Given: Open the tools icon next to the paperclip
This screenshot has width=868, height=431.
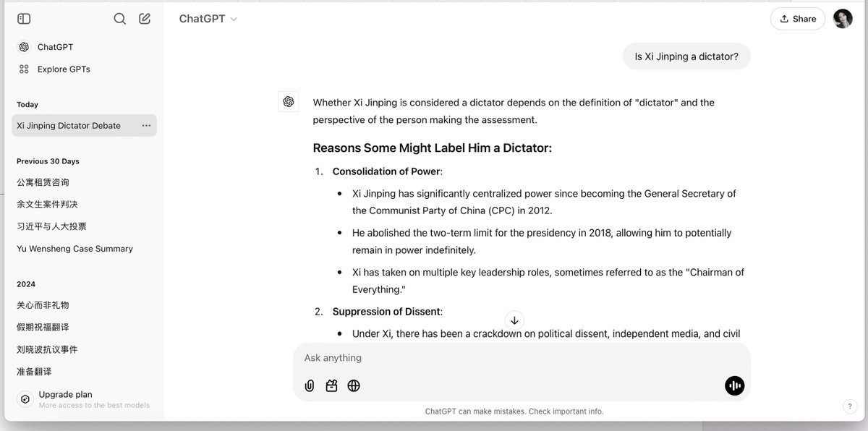Looking at the screenshot, I should (x=331, y=386).
